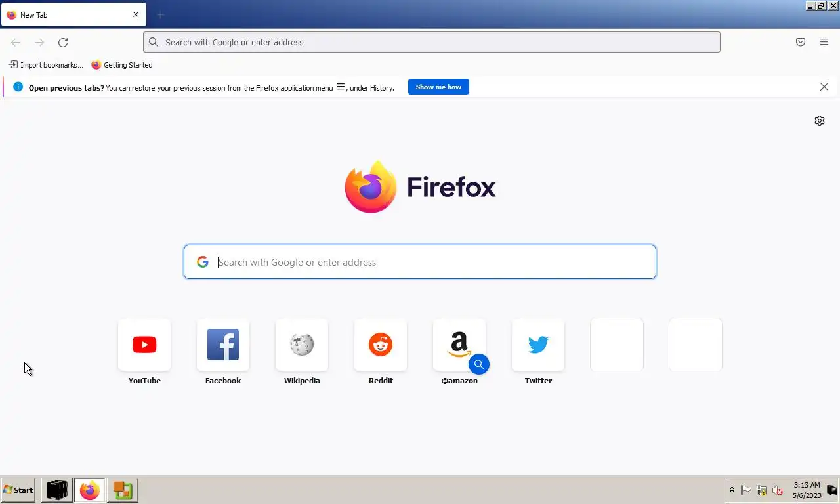Select the New Tab browser tab
Viewport: 840px width, 504px height.
[73, 14]
